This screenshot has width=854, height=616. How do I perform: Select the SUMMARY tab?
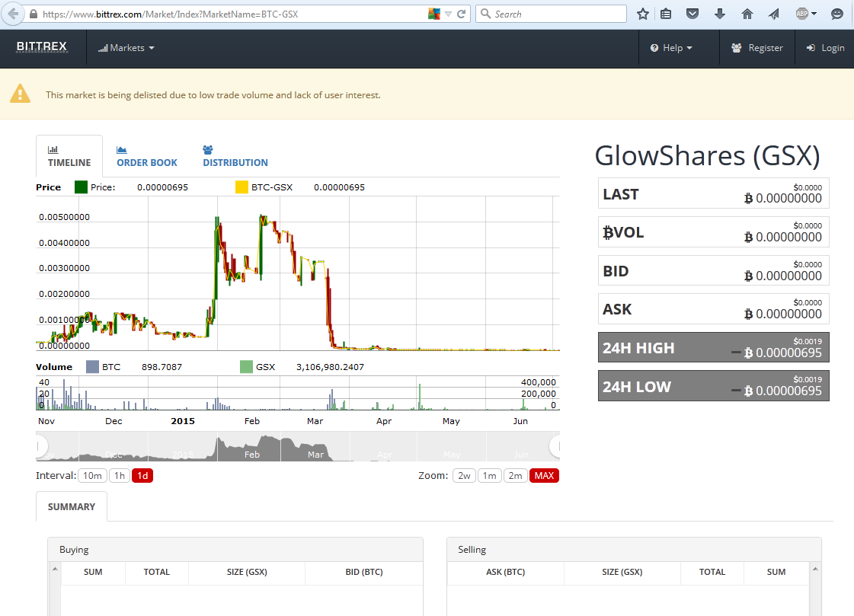tap(72, 506)
